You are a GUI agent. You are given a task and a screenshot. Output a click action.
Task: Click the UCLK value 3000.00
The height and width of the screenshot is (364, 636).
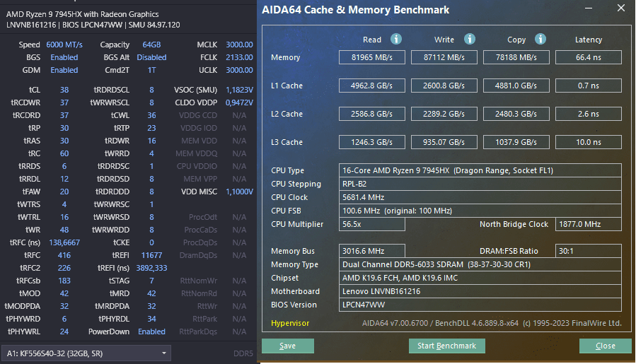point(239,70)
